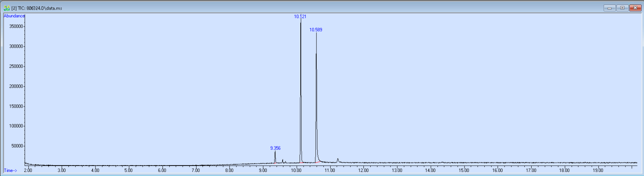Click the 350000 abundance tick value
Image resolution: width=644 pixels, height=176 pixels.
tap(17, 26)
